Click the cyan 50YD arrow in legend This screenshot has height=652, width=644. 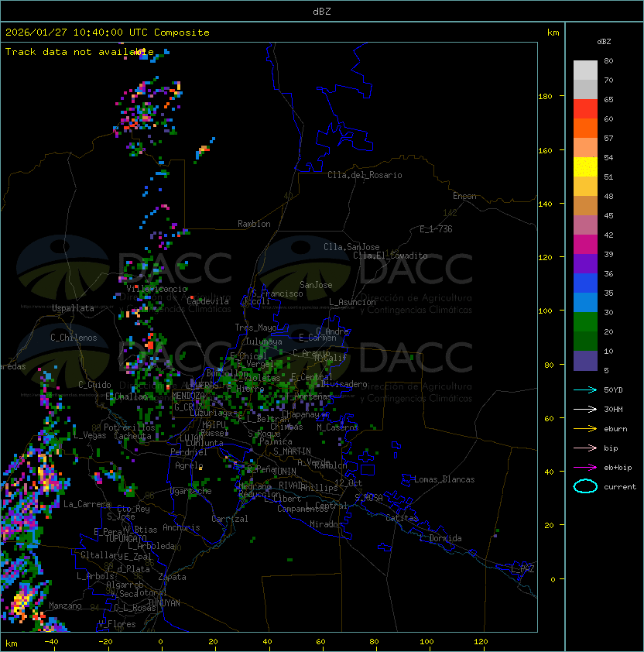585,389
